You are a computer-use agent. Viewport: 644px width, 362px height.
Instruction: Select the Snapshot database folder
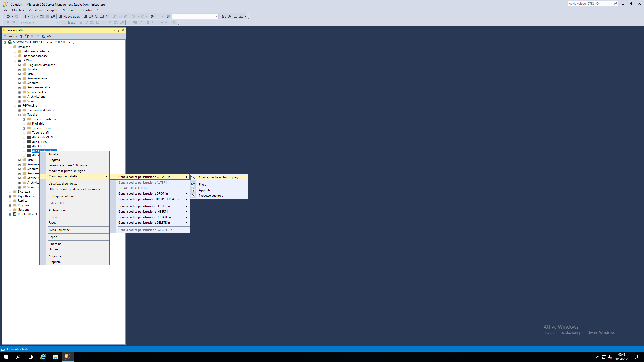coord(35,56)
